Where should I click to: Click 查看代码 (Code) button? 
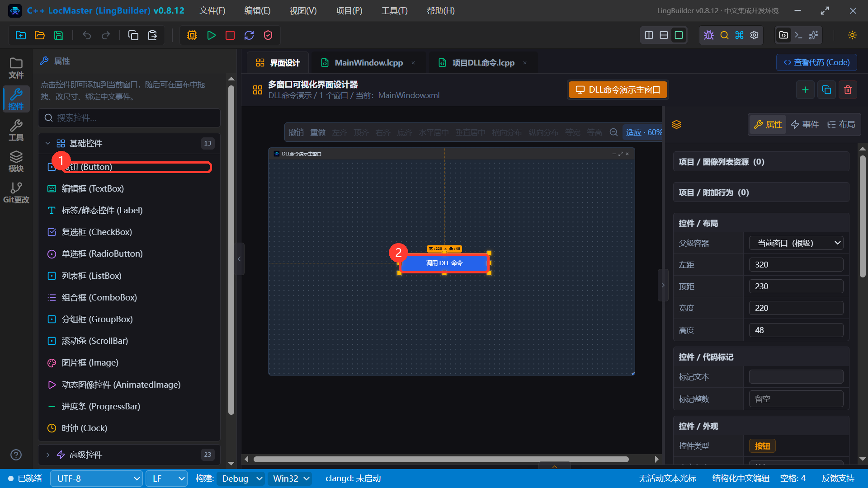pyautogui.click(x=816, y=62)
